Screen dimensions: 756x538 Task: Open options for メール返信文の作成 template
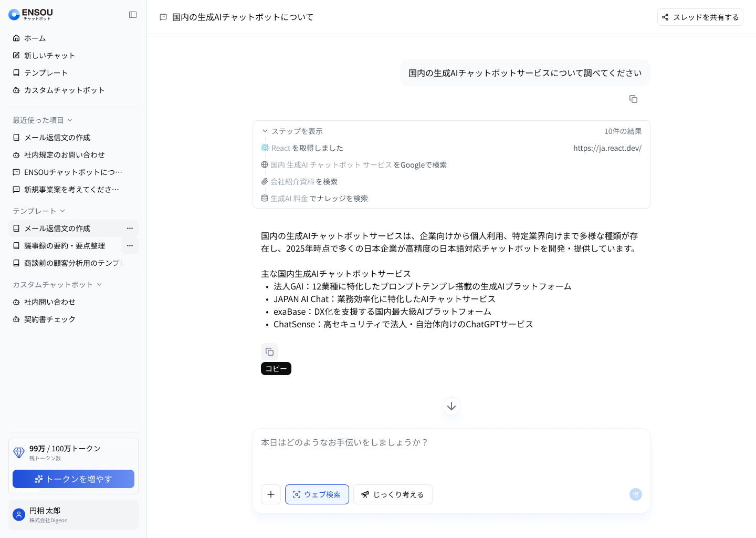pos(130,229)
